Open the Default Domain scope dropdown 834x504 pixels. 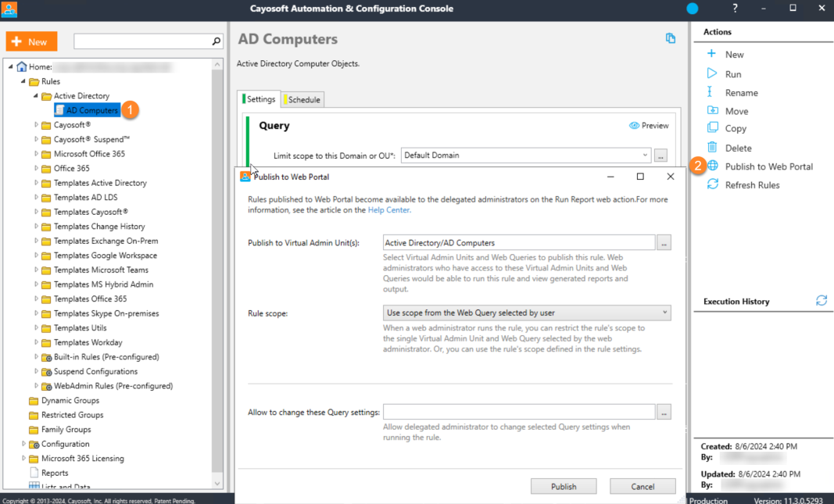click(645, 155)
